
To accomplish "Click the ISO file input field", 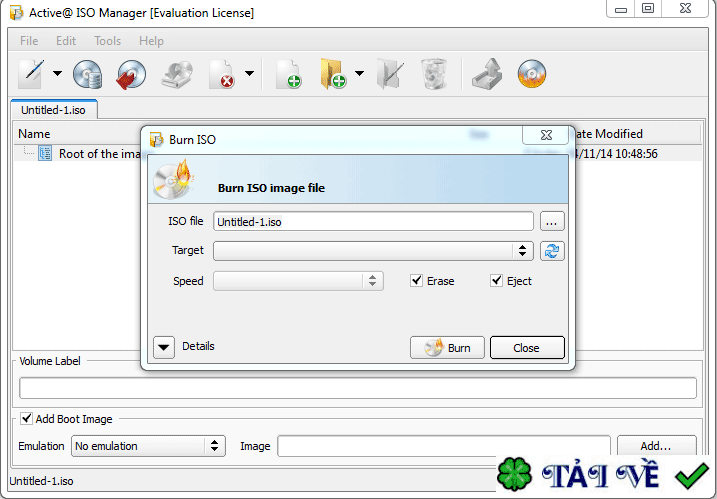I will click(x=373, y=221).
